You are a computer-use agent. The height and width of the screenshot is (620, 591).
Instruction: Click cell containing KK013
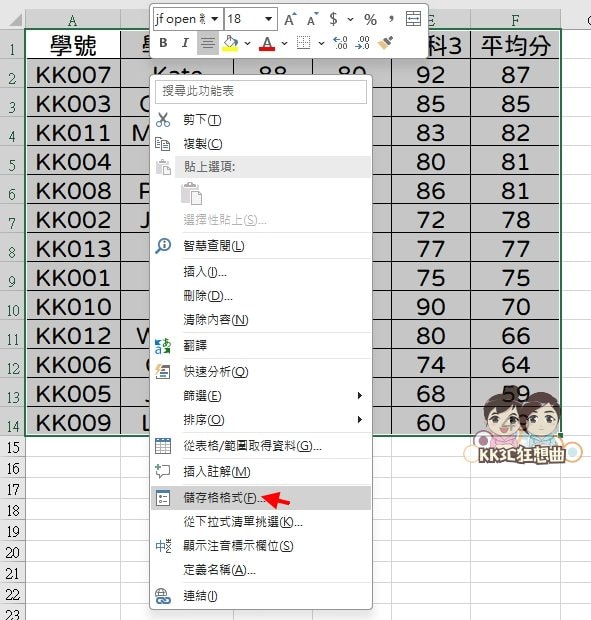point(73,249)
